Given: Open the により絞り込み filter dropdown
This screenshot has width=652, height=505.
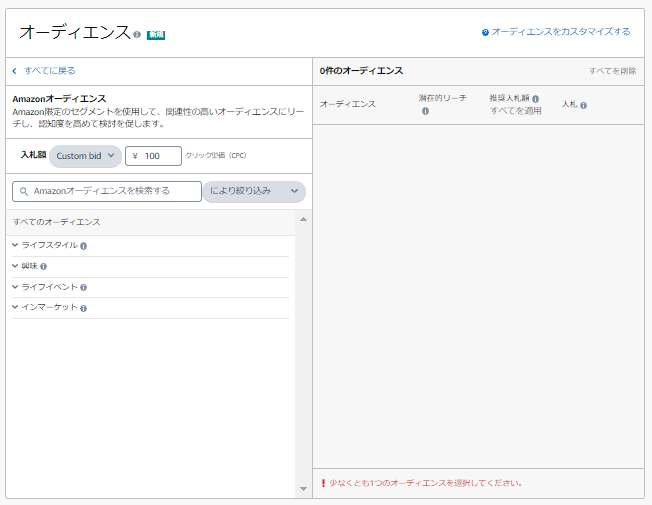Looking at the screenshot, I should tap(254, 191).
